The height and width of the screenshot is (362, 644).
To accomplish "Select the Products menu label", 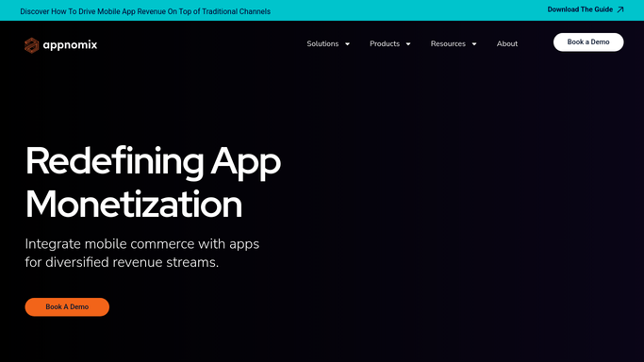I will [385, 43].
